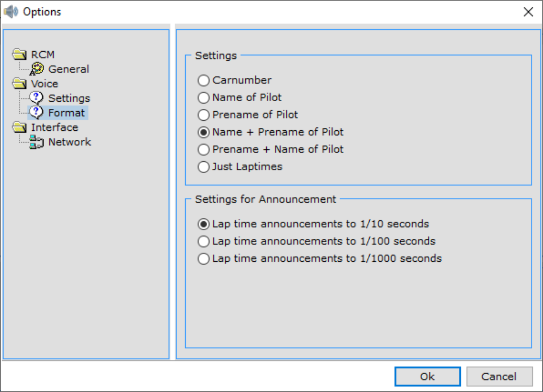Click the Network computers icon

tap(36, 142)
